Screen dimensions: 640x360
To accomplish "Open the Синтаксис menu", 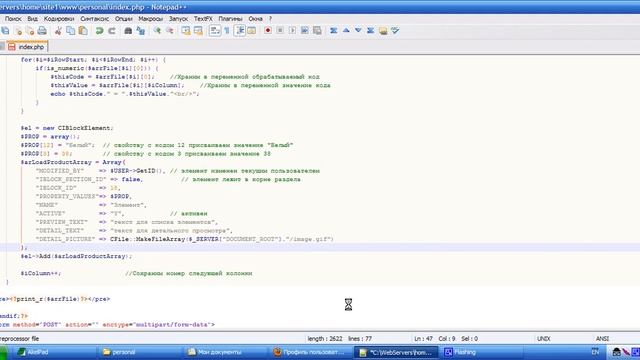I will pyautogui.click(x=94, y=19).
